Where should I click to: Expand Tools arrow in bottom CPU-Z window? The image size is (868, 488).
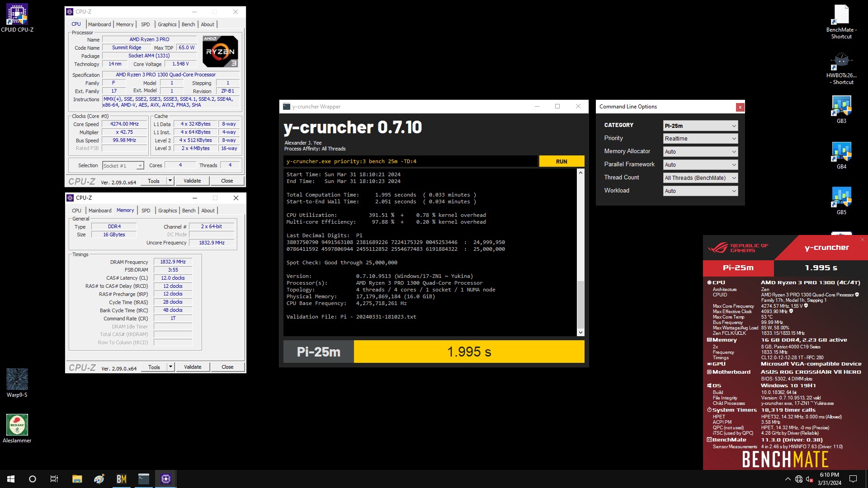tap(170, 367)
